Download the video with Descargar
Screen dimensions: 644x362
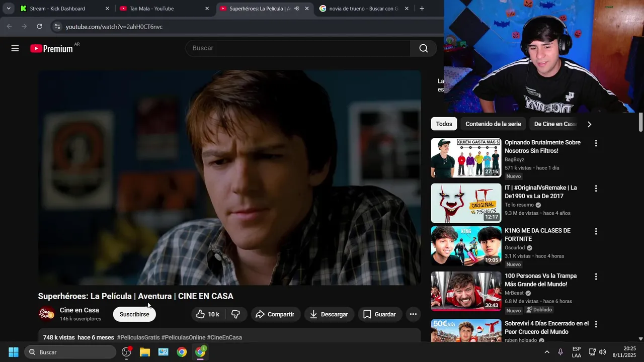tap(329, 314)
